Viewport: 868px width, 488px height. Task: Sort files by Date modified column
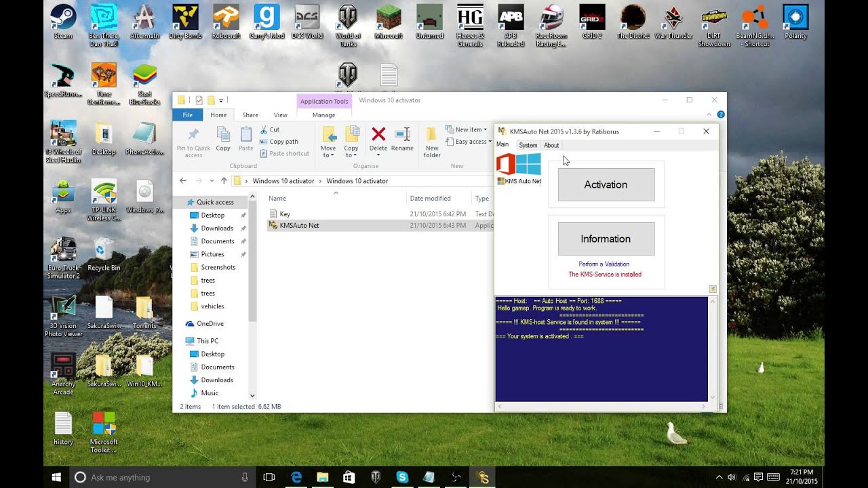pyautogui.click(x=430, y=199)
